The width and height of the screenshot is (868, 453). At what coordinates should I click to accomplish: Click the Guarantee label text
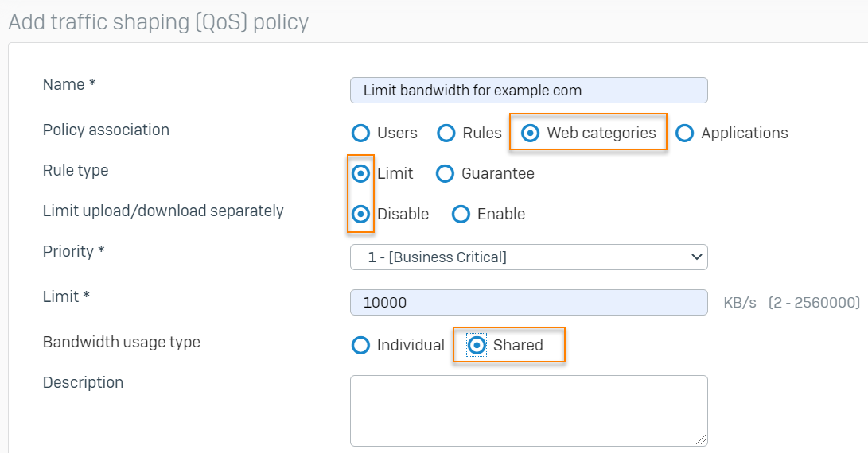[x=498, y=173]
